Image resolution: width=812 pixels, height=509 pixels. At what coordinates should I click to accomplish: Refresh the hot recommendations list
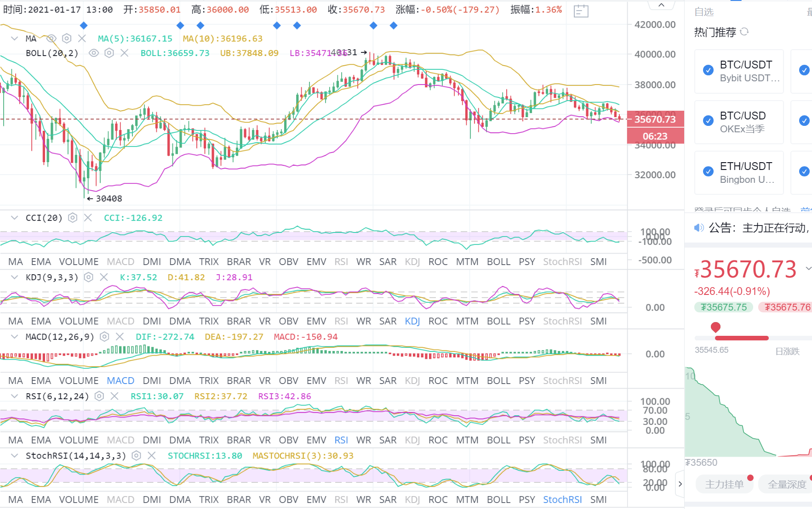(744, 32)
